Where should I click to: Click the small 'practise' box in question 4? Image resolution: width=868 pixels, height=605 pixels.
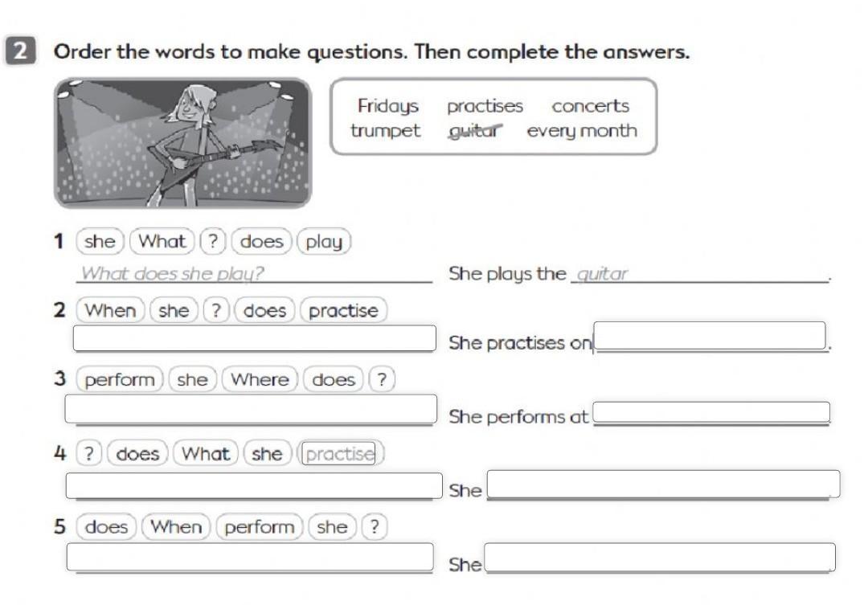point(339,453)
